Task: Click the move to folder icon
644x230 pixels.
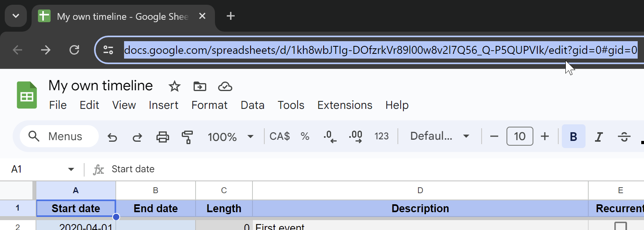Action: (200, 86)
